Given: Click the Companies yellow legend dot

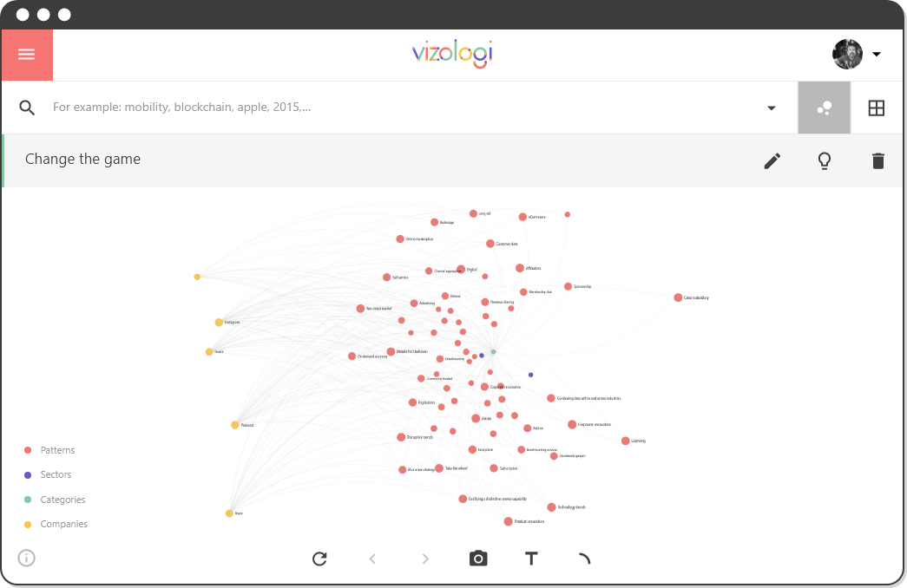Looking at the screenshot, I should 27,525.
